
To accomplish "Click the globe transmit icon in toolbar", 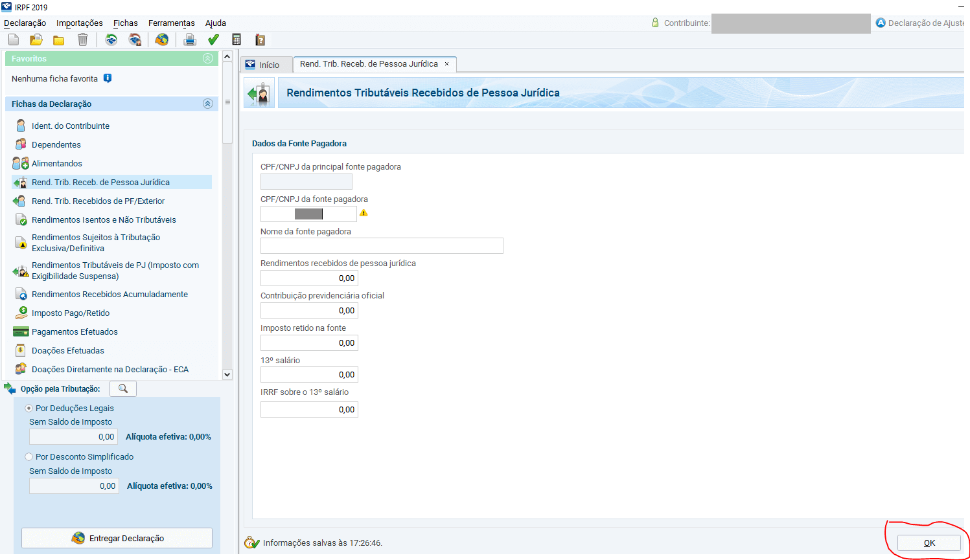I will 162,40.
